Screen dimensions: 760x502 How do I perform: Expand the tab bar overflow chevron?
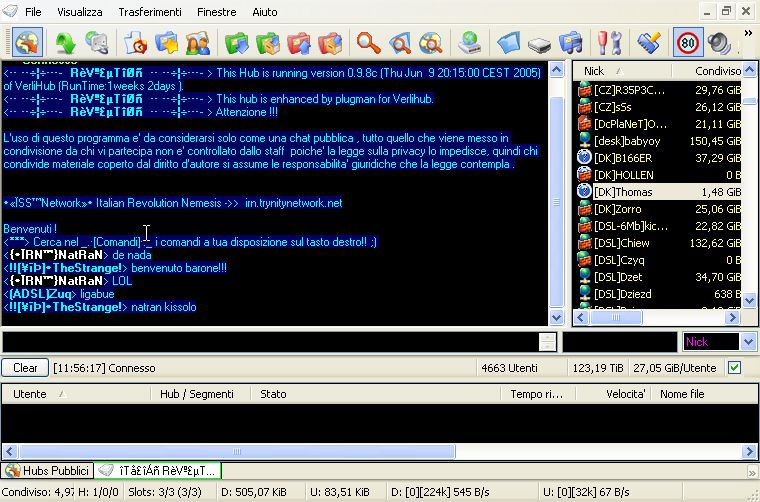pos(751,471)
